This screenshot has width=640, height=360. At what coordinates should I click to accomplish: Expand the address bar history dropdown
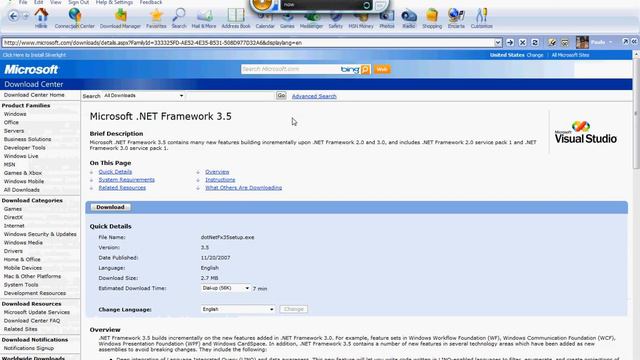[498, 42]
